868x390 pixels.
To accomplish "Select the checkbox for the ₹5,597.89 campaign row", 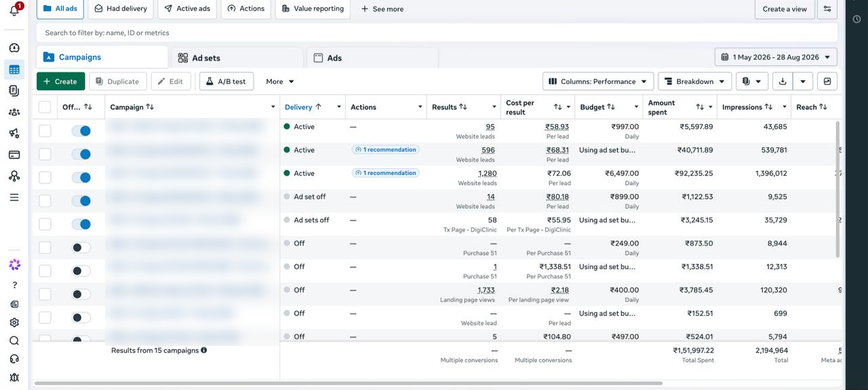I will pyautogui.click(x=45, y=131).
